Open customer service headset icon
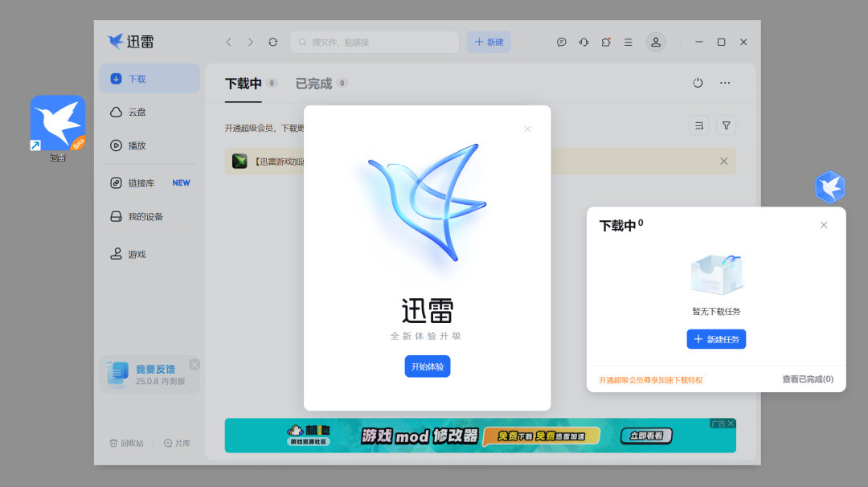 [583, 42]
